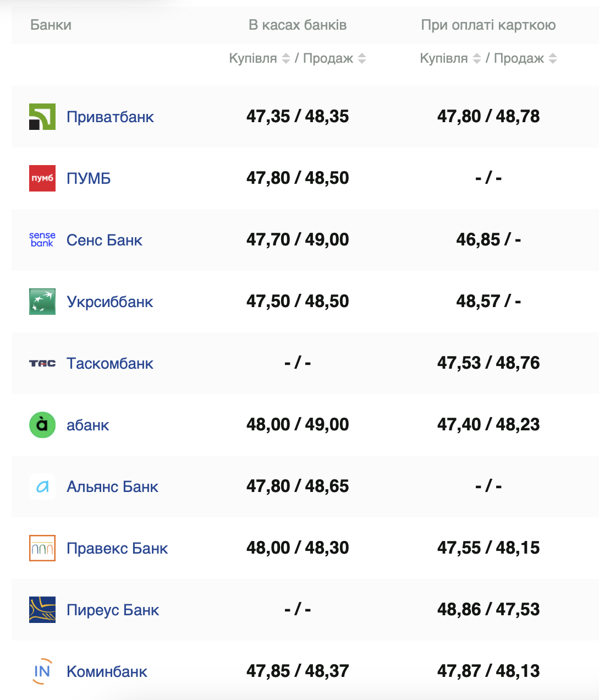
Task: Open the Правекс Банк link
Action: coord(117,548)
